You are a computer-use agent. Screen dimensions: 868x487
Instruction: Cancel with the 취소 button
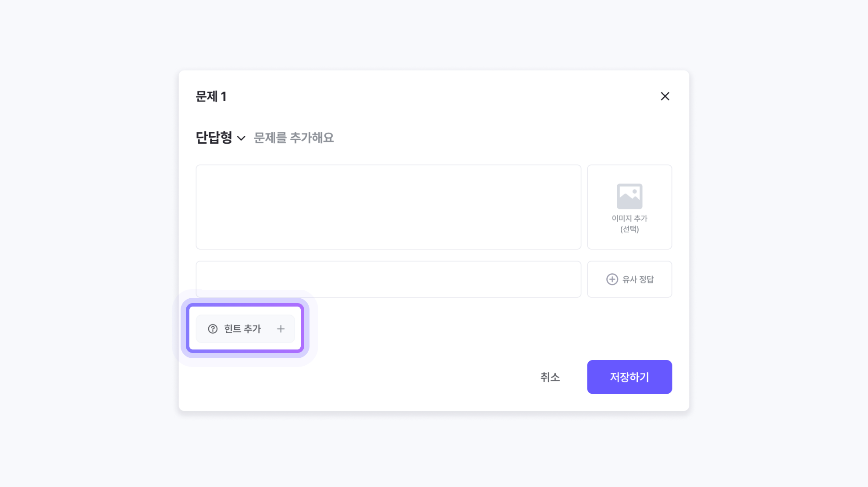click(550, 377)
